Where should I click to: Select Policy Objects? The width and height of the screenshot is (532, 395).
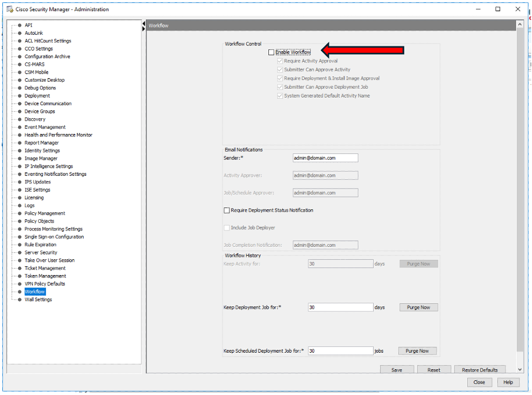pos(39,221)
